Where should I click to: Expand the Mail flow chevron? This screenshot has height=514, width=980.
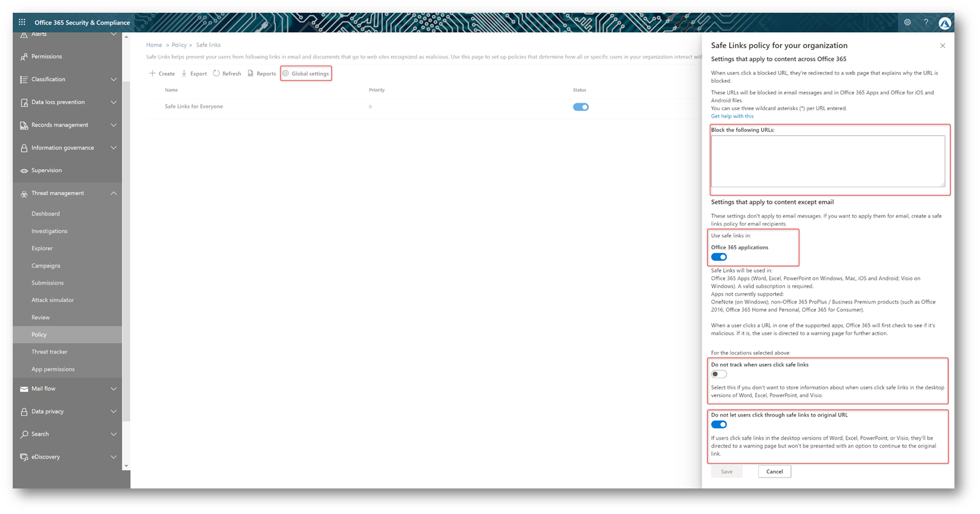click(114, 389)
